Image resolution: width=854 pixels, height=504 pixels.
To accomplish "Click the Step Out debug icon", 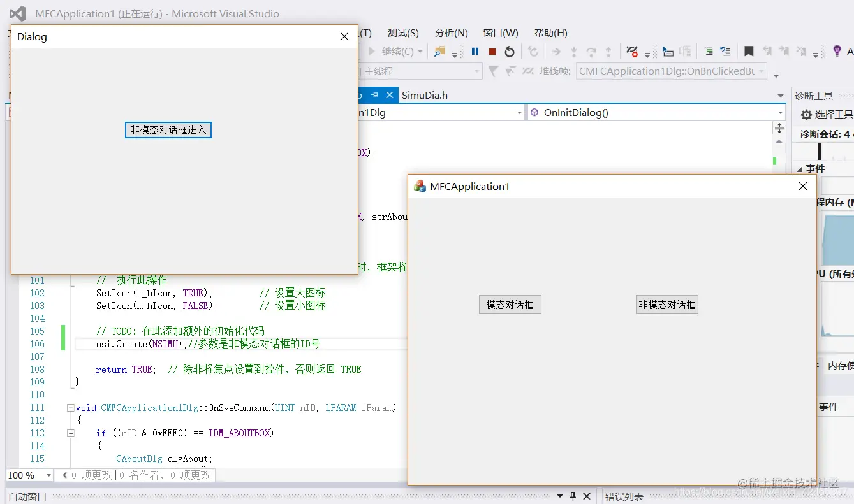I will click(608, 52).
